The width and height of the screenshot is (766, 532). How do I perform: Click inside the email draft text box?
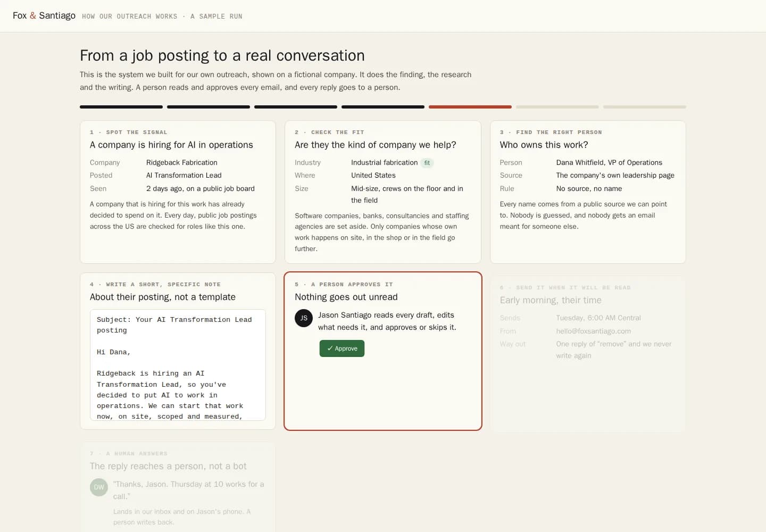tap(178, 365)
